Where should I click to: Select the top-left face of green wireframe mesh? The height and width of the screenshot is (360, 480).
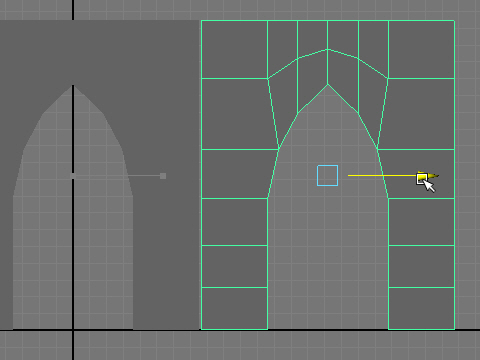(234, 49)
